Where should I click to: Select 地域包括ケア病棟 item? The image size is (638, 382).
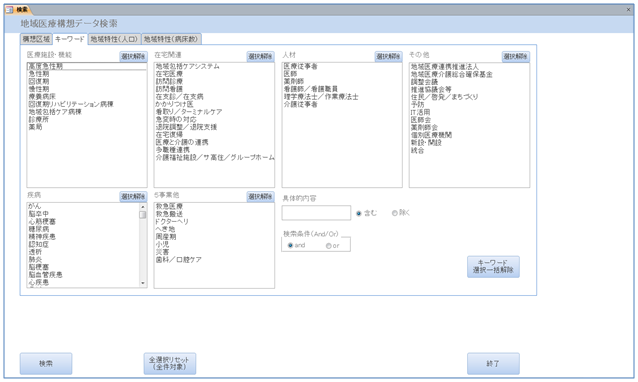point(87,111)
